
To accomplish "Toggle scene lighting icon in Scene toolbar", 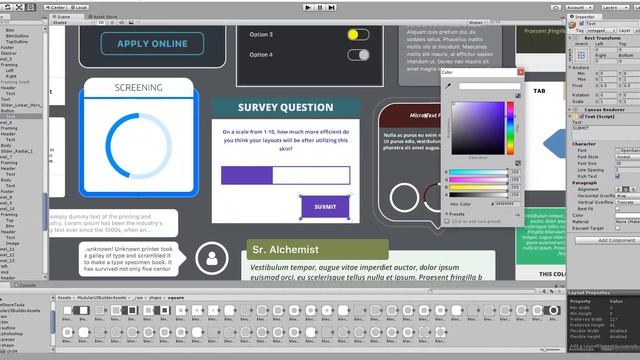I will click(x=112, y=22).
